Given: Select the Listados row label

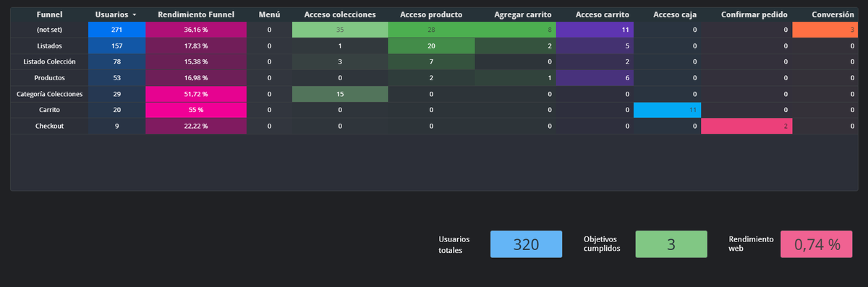Looking at the screenshot, I should pos(49,46).
